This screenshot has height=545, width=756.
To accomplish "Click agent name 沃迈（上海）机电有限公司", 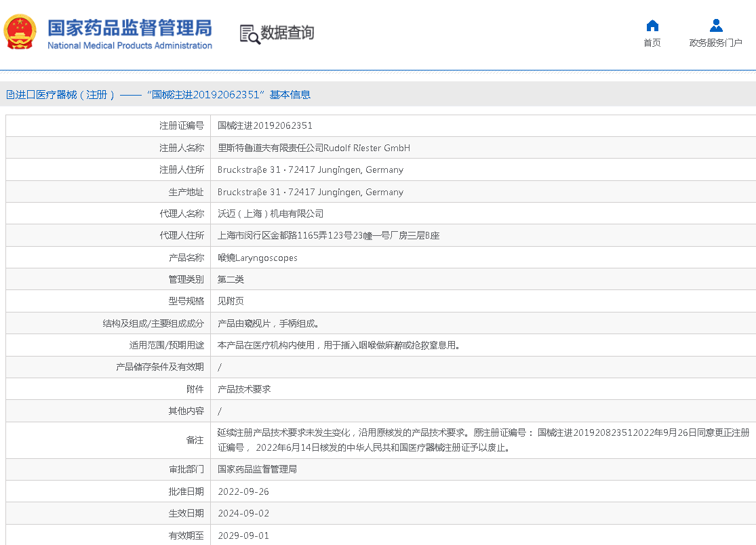I will click(271, 214).
